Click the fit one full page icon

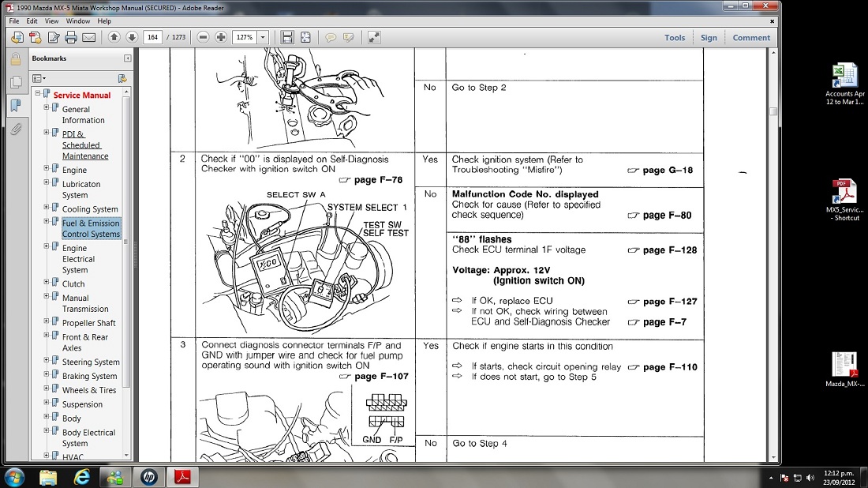click(305, 37)
